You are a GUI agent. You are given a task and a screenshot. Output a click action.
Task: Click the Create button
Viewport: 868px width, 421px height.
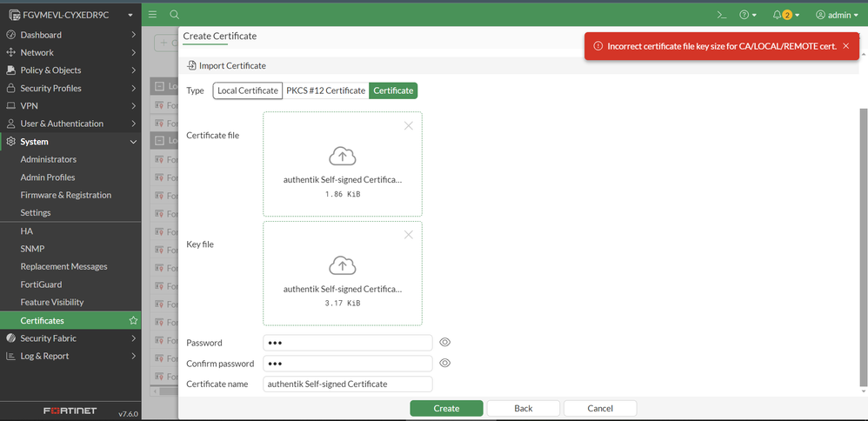(446, 408)
